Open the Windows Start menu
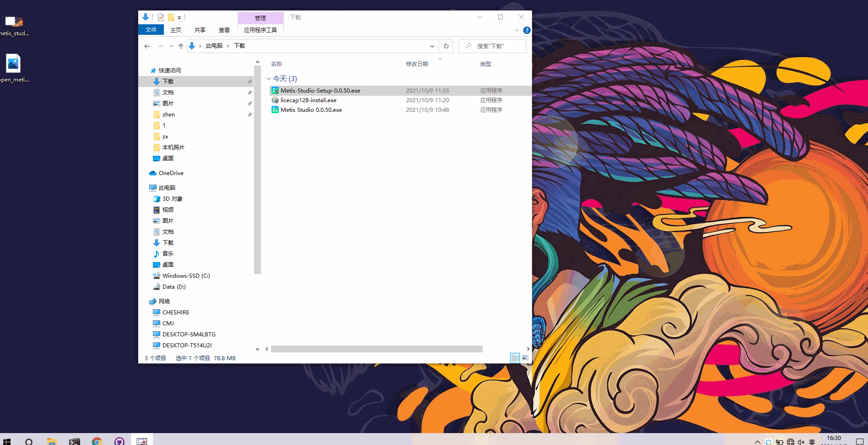Screen dimensions: 868x445 click(x=7, y=441)
